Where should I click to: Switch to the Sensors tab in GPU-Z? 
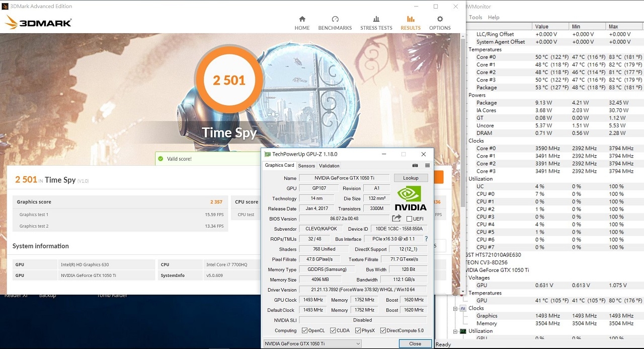306,166
